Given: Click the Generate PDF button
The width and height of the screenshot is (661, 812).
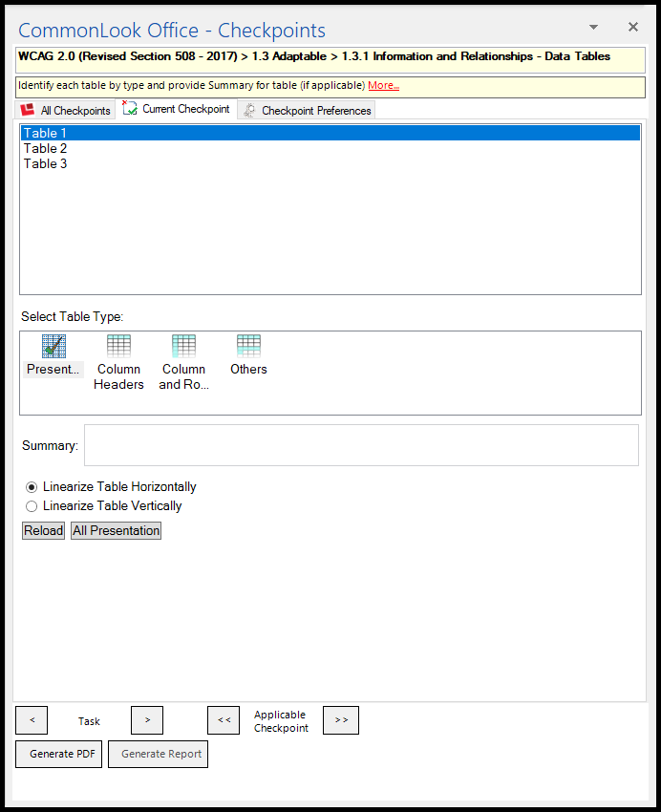Looking at the screenshot, I should [59, 754].
